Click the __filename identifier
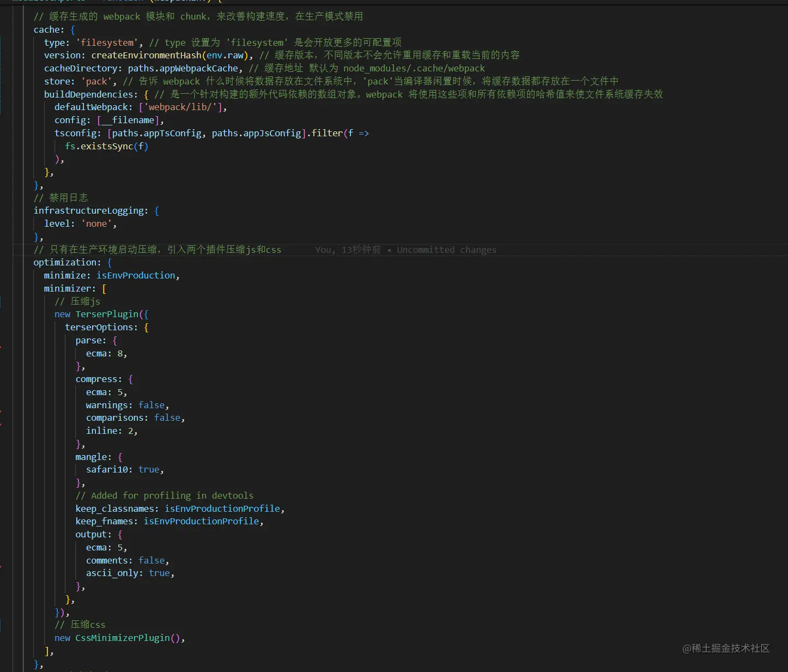Image resolution: width=788 pixels, height=672 pixels. 128,120
